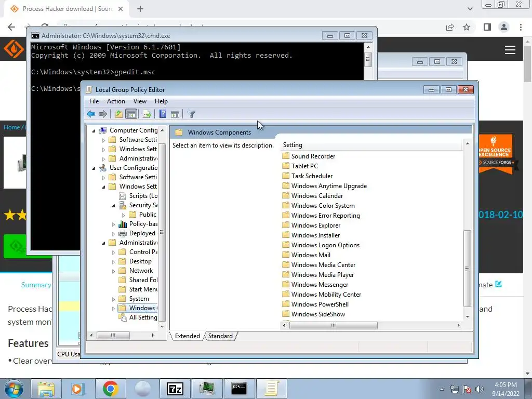Show hidden tray icons arrow
Screen dimensions: 532x399
pos(442,389)
